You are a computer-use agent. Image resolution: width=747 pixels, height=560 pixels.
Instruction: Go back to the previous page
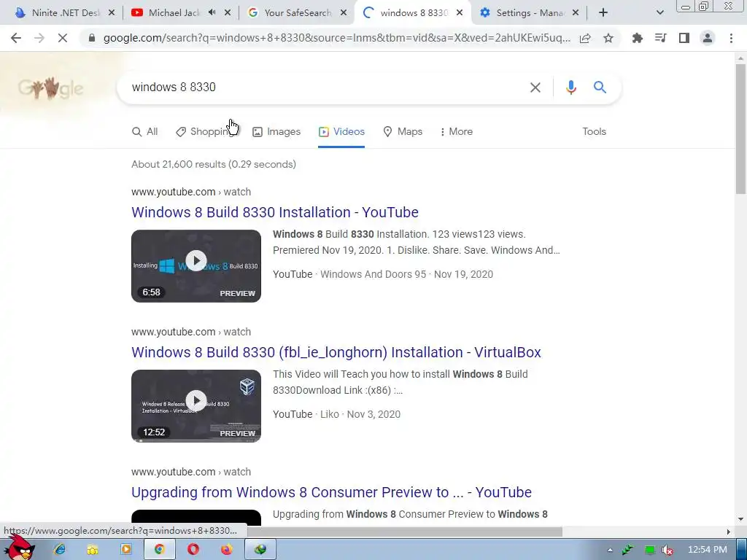pyautogui.click(x=16, y=38)
